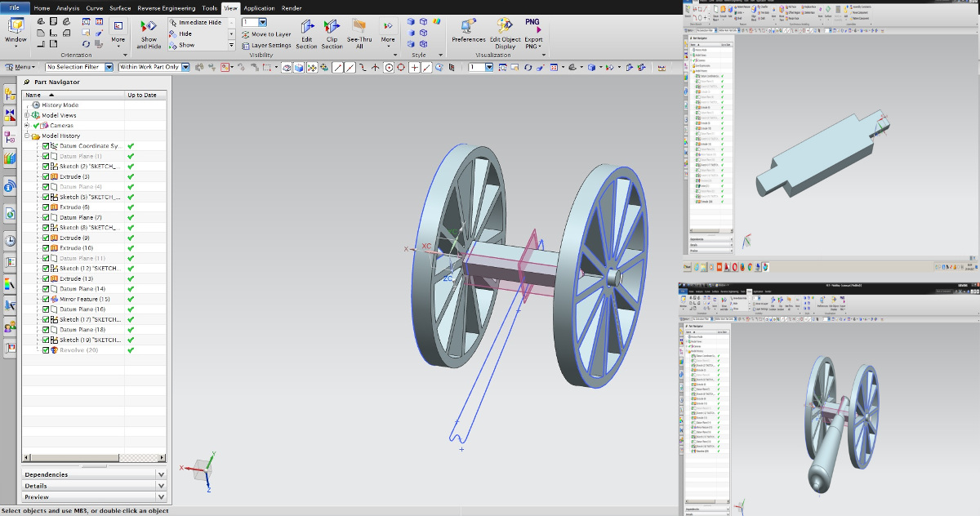Switch to the Analysis tab
The image size is (980, 516).
[x=68, y=8]
